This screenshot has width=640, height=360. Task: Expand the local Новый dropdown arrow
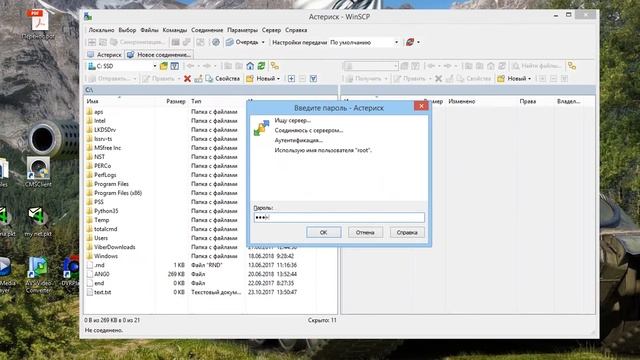coord(278,79)
